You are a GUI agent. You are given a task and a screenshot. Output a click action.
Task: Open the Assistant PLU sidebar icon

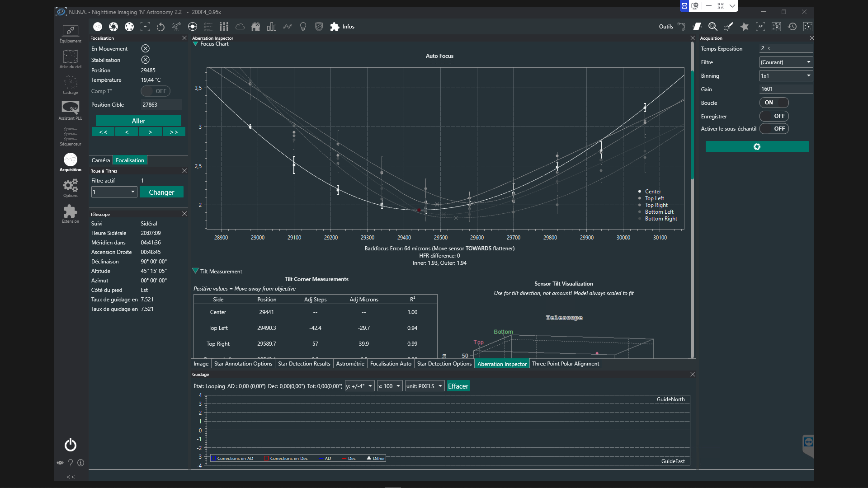(70, 111)
